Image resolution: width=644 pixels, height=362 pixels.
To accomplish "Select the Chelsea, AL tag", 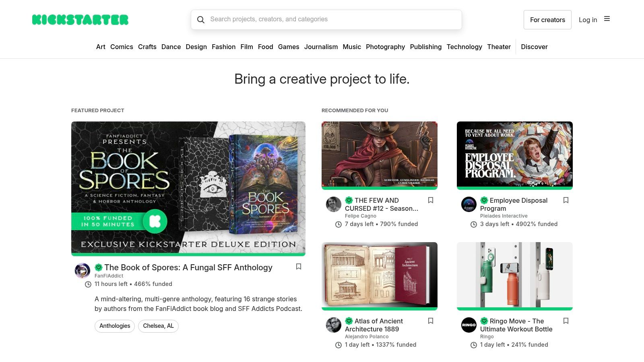I will [x=158, y=326].
